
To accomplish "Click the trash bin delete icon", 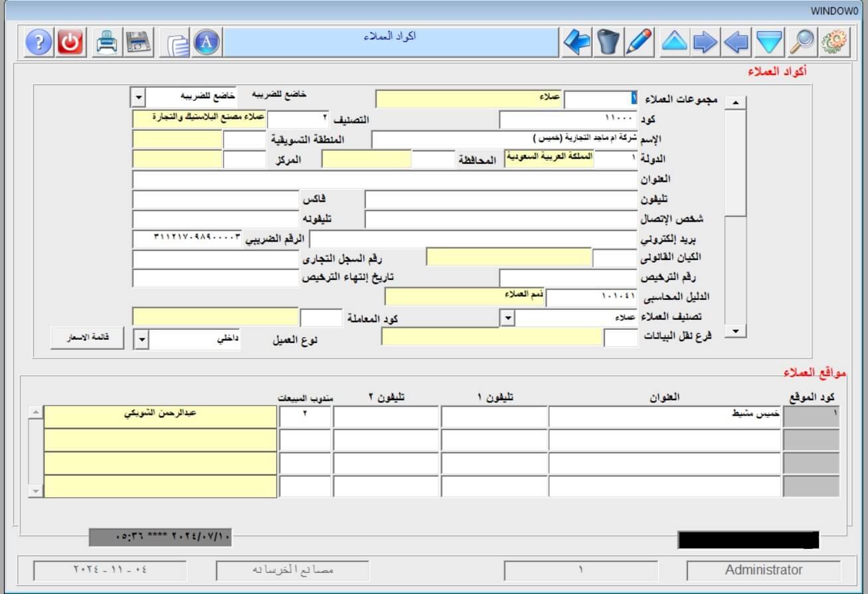I will 608,42.
